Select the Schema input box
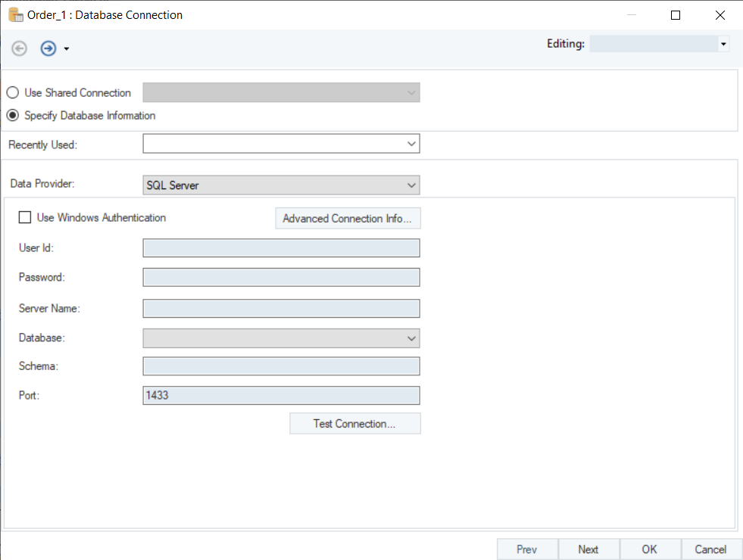Screen dimensions: 743x560 281,366
